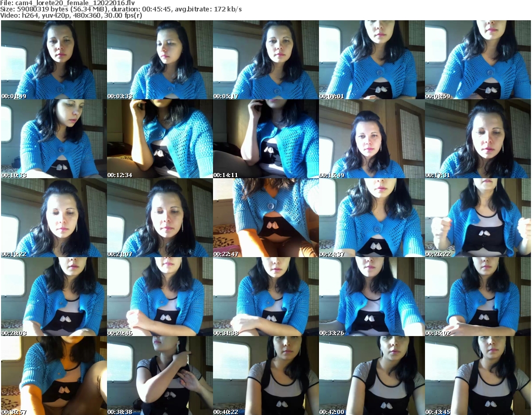Select the preview marked 00:15:49
Image resolution: width=532 pixels, height=415 pixels.
pos(371,139)
